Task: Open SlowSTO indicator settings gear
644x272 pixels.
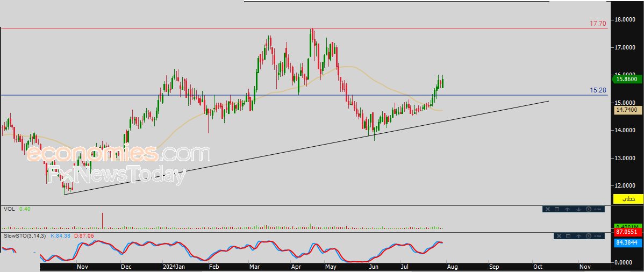Action: 589,236
